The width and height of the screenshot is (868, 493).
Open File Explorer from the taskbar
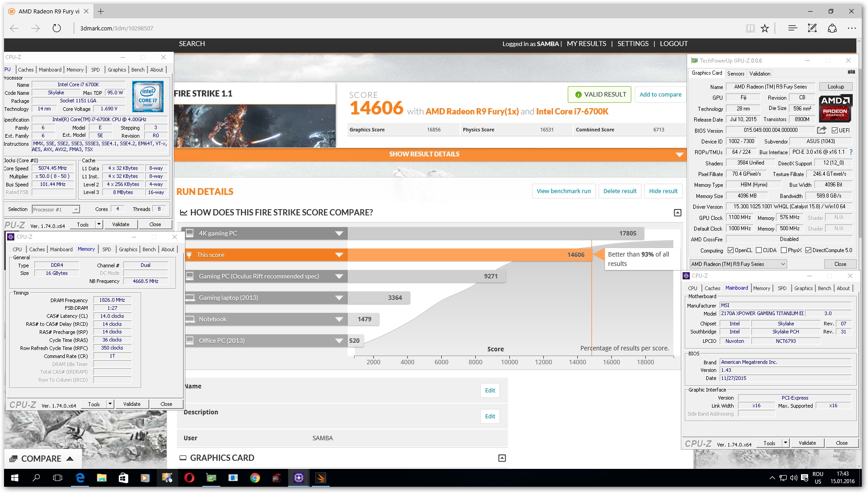pyautogui.click(x=101, y=478)
